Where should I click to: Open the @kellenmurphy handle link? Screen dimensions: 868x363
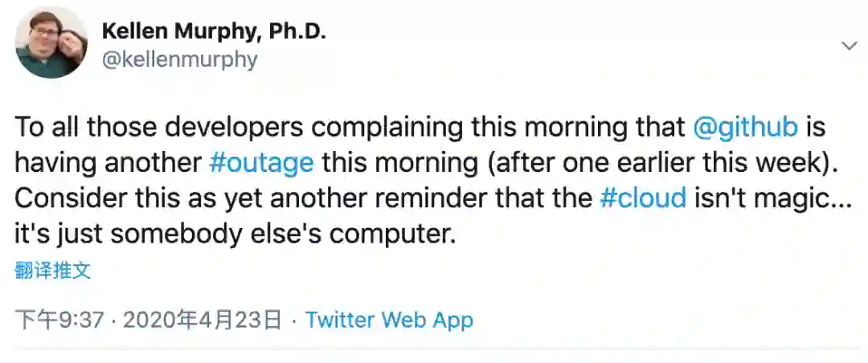(180, 59)
